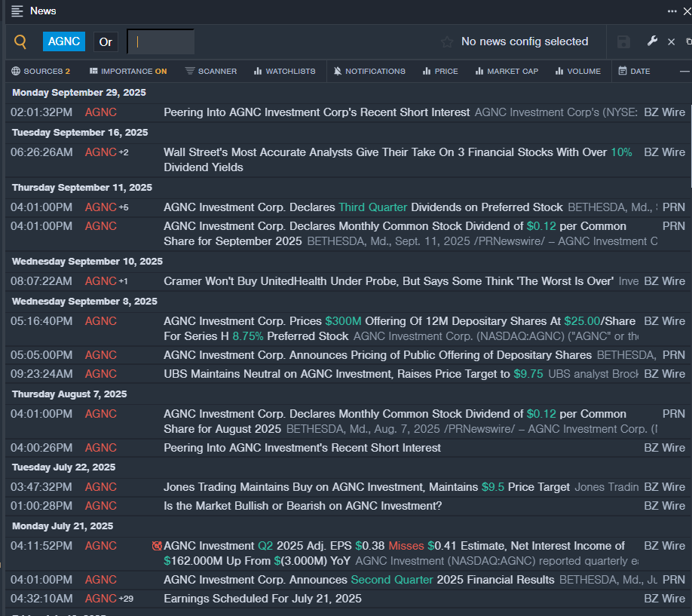Click the orange search magnifier icon
692x616 pixels.
pos(20,42)
